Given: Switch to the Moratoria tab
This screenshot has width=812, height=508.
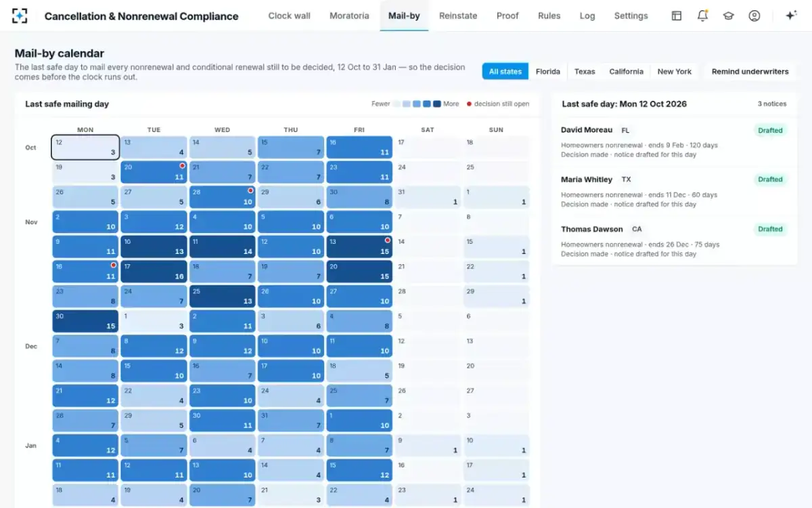Looking at the screenshot, I should (x=349, y=16).
